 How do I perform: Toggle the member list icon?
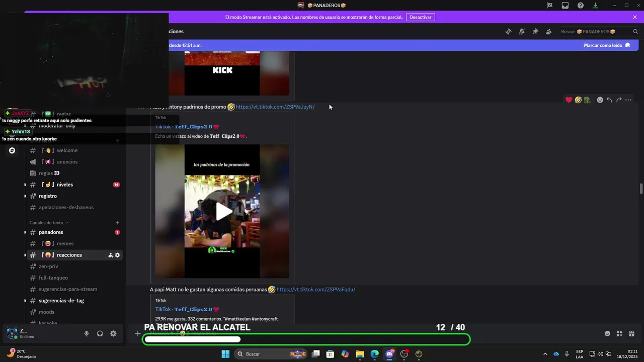549,31
